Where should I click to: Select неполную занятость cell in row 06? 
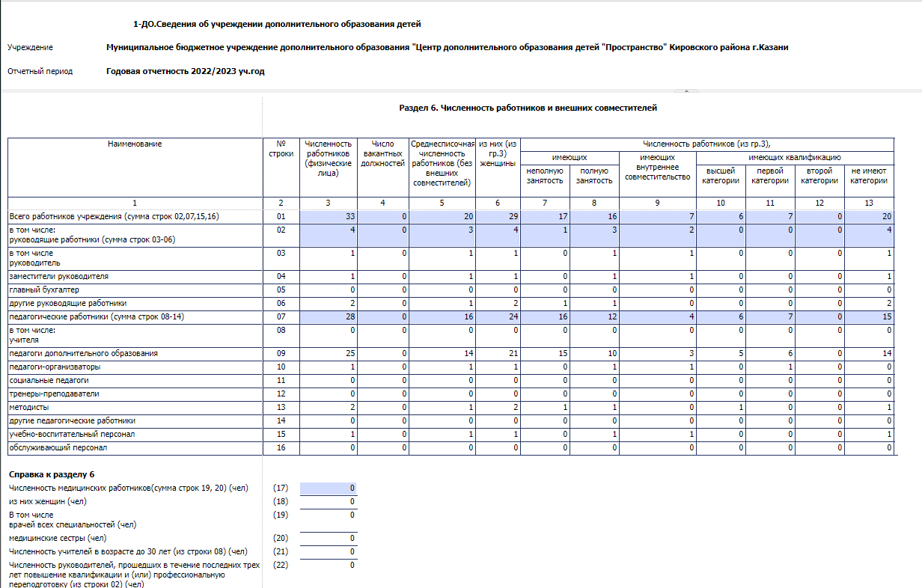tap(545, 303)
